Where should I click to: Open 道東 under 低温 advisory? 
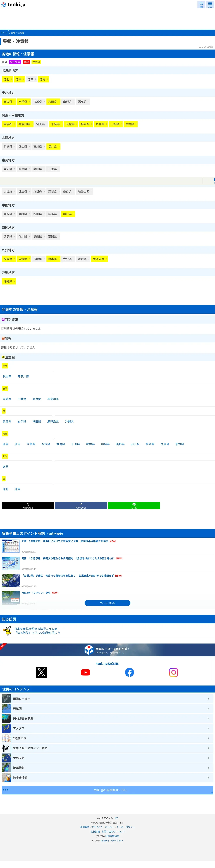coord(6,467)
